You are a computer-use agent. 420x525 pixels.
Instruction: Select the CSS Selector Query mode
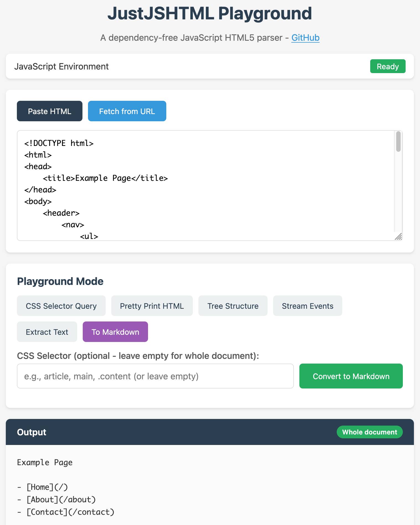61,306
